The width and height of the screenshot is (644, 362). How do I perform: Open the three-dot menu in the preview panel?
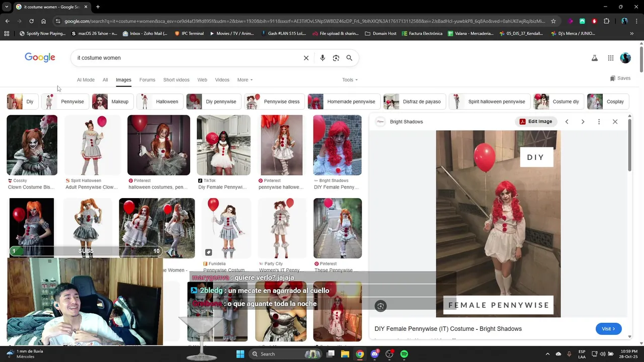tap(599, 122)
